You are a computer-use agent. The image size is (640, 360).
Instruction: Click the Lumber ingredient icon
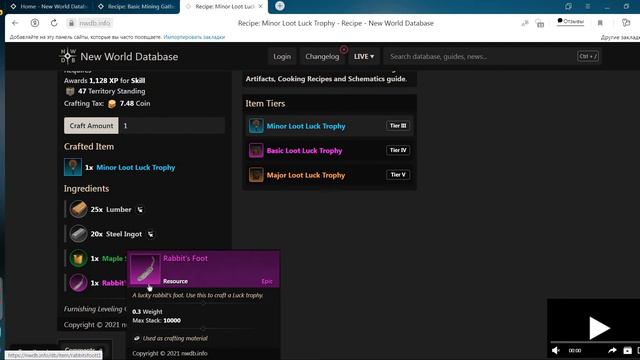point(78,209)
